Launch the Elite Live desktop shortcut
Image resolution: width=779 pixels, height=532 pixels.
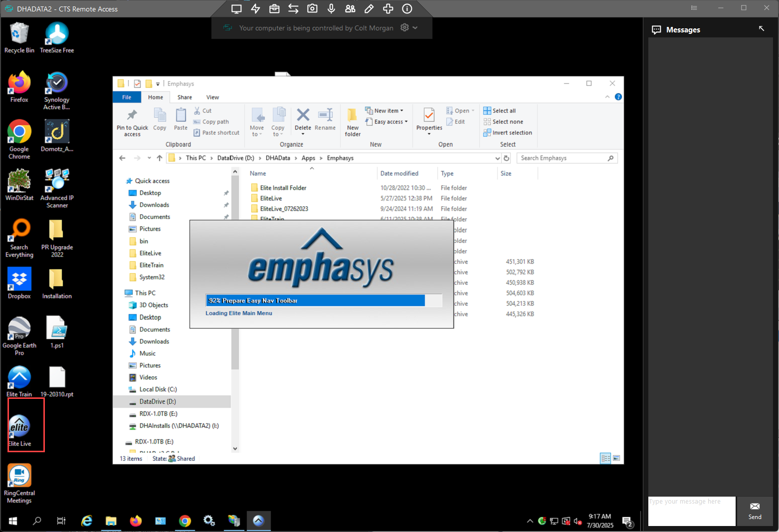click(19, 431)
